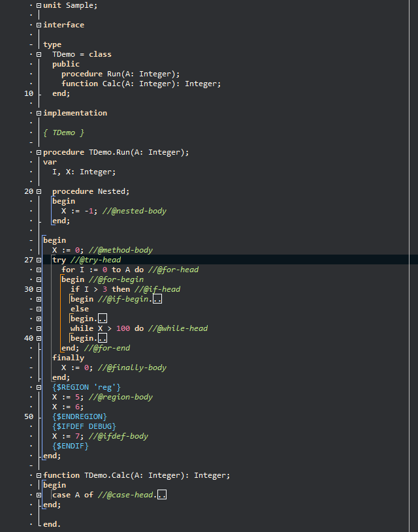The height and width of the screenshot is (532, 418).
Task: Click the '//@ifdef-body' comment
Action: pos(118,436)
